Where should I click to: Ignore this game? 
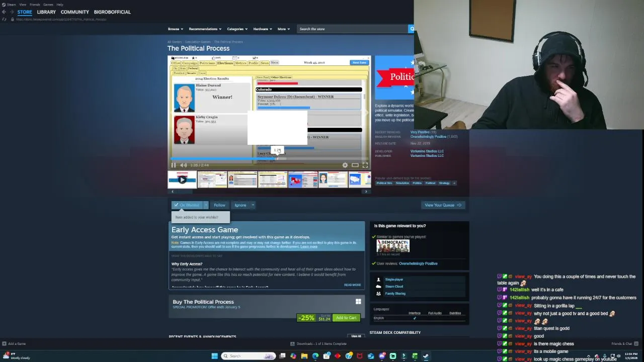[x=240, y=205]
